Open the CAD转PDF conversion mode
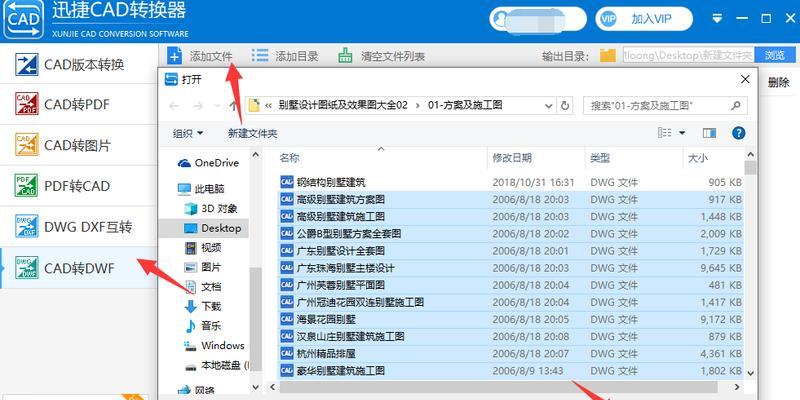800x400 pixels. tap(78, 105)
